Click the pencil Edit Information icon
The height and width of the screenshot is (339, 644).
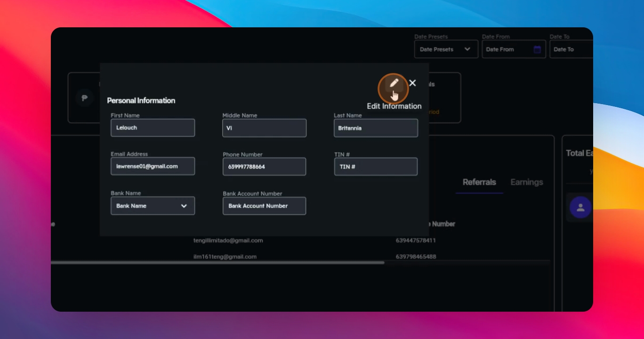point(394,83)
